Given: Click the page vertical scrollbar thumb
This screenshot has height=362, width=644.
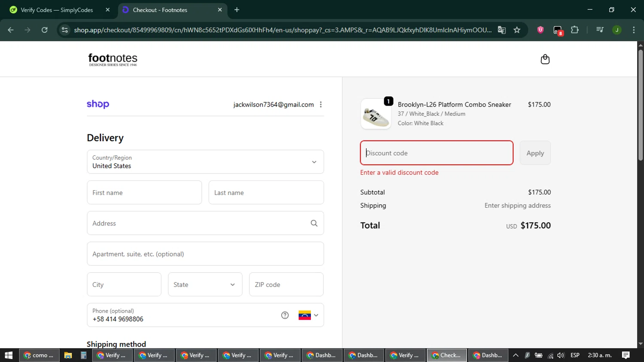Looking at the screenshot, I should (x=641, y=105).
